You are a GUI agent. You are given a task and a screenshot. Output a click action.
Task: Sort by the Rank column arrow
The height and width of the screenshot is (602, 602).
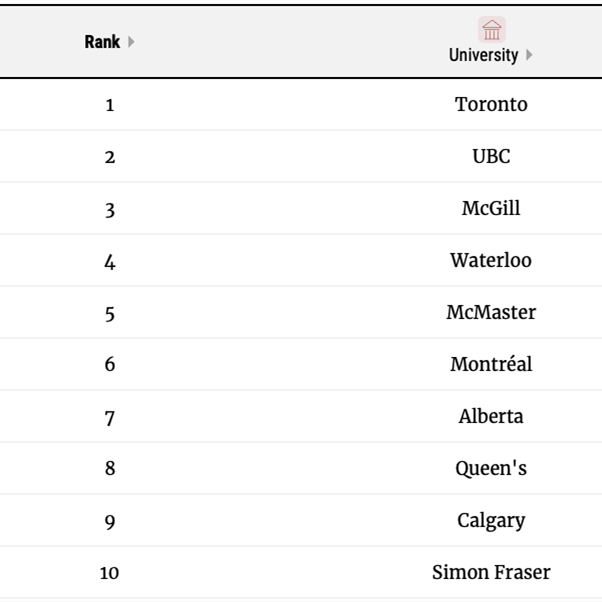(131, 41)
